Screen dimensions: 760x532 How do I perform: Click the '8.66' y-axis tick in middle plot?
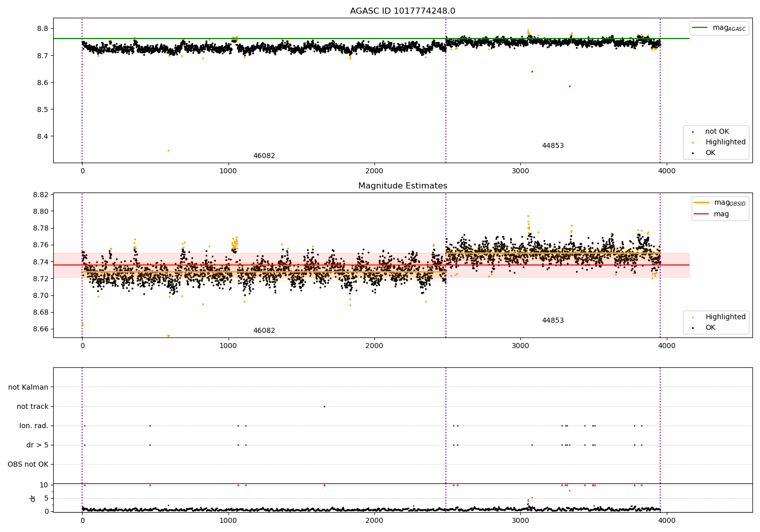click(x=41, y=329)
